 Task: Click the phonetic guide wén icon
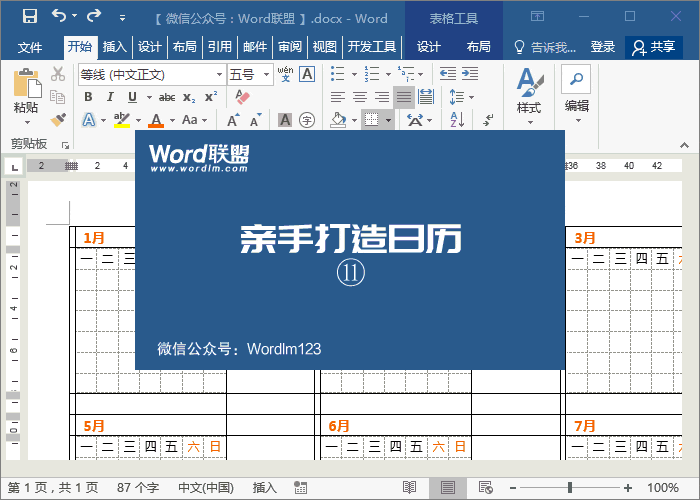coord(285,74)
